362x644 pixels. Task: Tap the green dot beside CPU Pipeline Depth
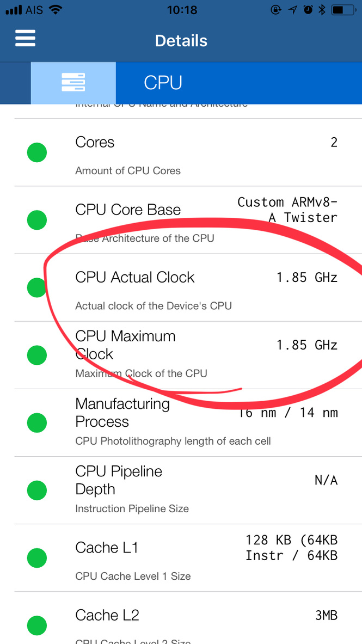click(37, 490)
